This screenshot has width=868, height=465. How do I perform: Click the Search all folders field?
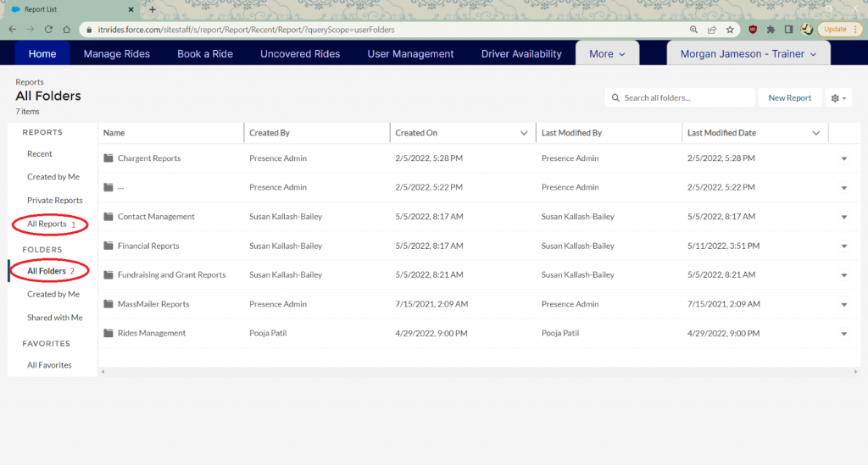(685, 98)
